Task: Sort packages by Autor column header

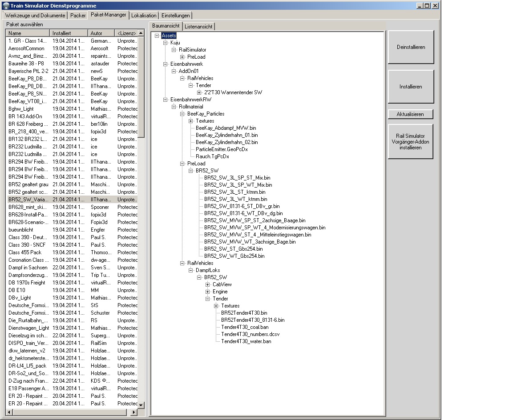Action: tap(101, 33)
